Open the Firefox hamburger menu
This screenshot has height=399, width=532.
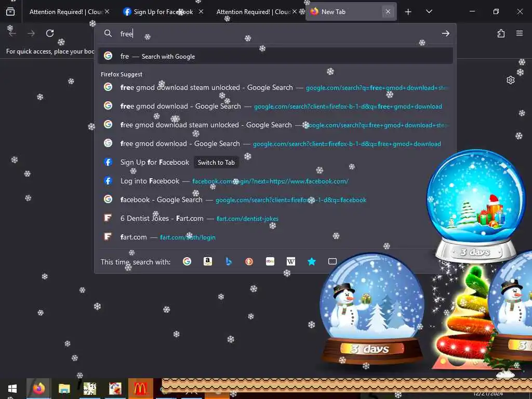[520, 33]
